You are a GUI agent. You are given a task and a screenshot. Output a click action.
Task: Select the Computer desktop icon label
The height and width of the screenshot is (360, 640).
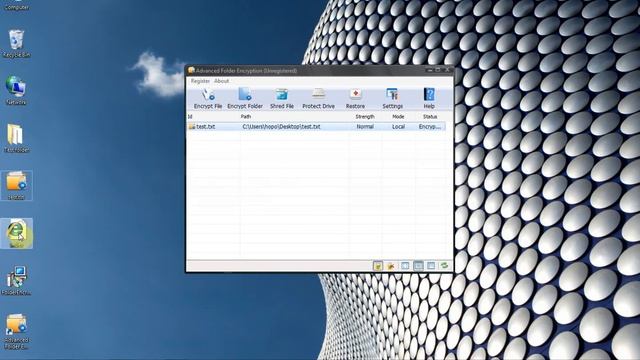coord(16,7)
